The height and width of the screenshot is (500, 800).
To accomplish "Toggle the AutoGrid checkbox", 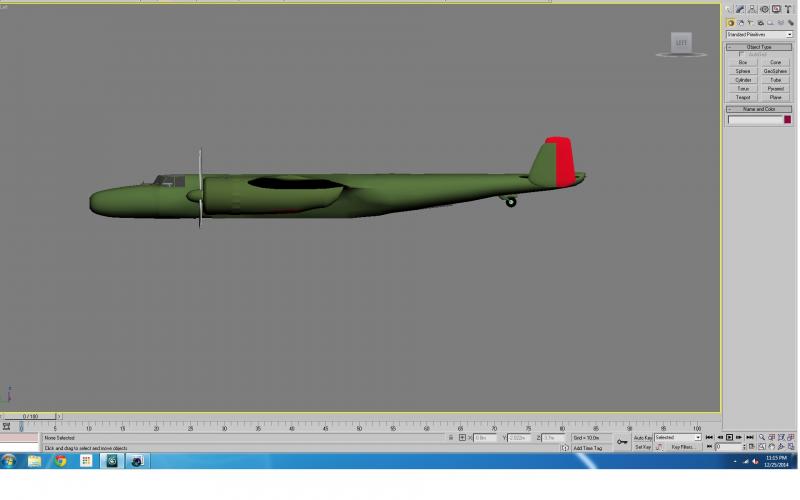I will (741, 54).
